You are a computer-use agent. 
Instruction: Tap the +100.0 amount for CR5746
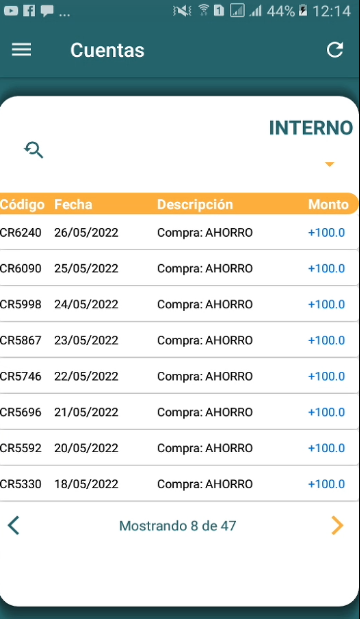point(326,377)
